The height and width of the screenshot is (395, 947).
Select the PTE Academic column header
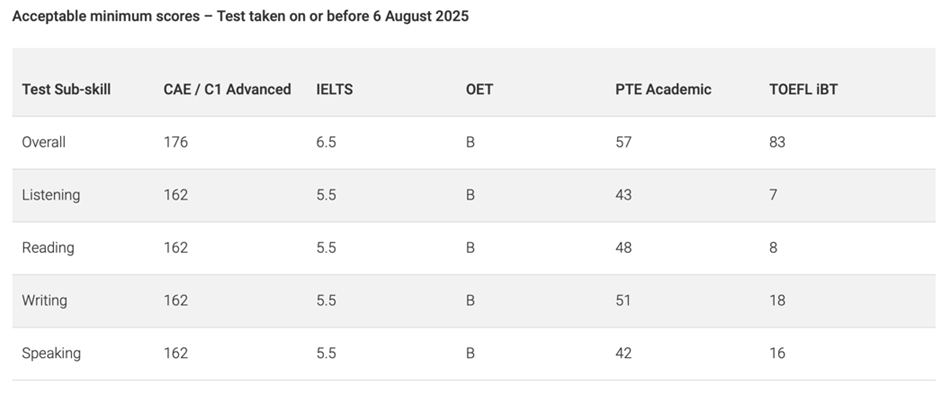663,89
